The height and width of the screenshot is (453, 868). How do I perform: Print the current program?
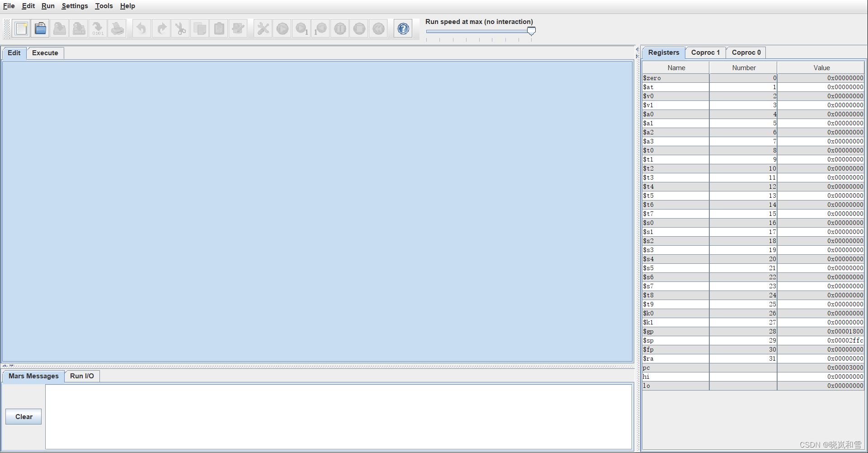tap(117, 28)
